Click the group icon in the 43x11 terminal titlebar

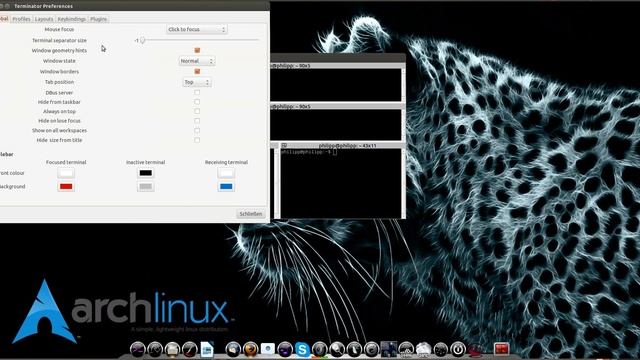(284, 145)
